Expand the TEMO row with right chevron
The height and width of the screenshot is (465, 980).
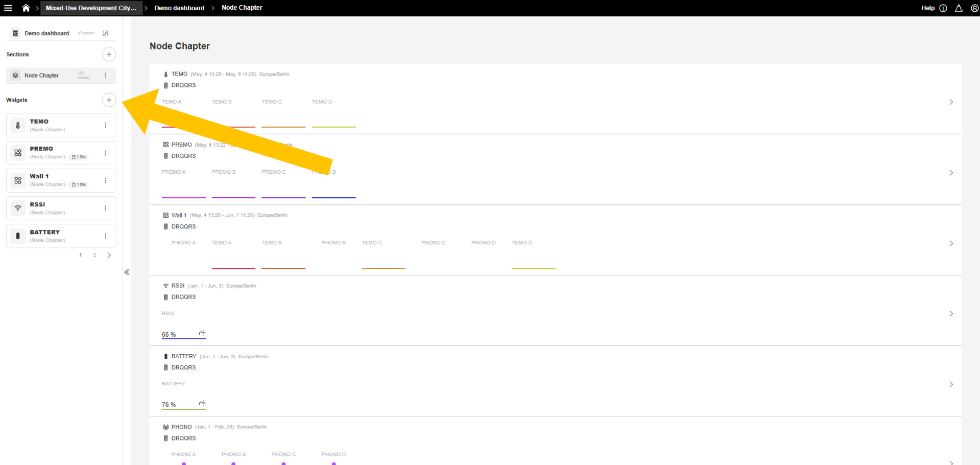951,102
